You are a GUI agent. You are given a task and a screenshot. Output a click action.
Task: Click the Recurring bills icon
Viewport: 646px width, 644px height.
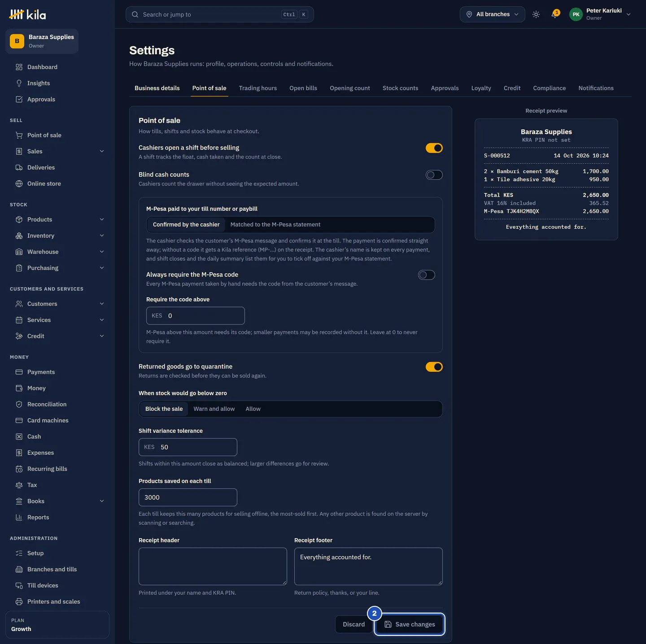(19, 469)
